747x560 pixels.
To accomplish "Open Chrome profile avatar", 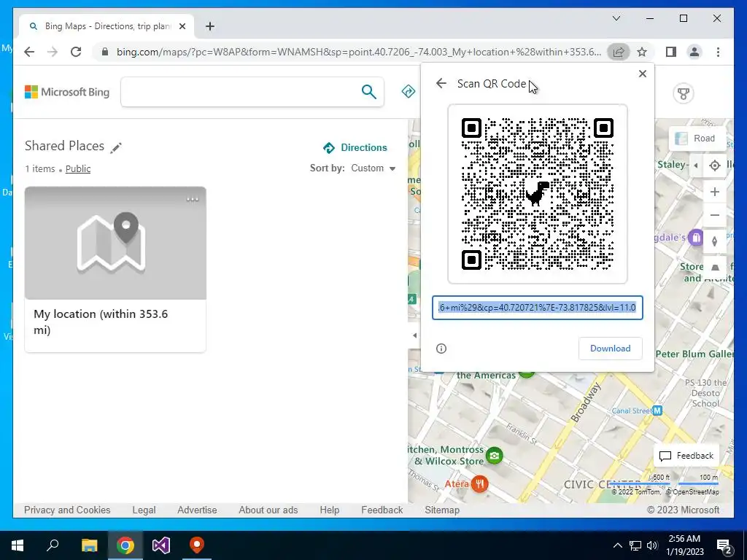I will coord(694,52).
